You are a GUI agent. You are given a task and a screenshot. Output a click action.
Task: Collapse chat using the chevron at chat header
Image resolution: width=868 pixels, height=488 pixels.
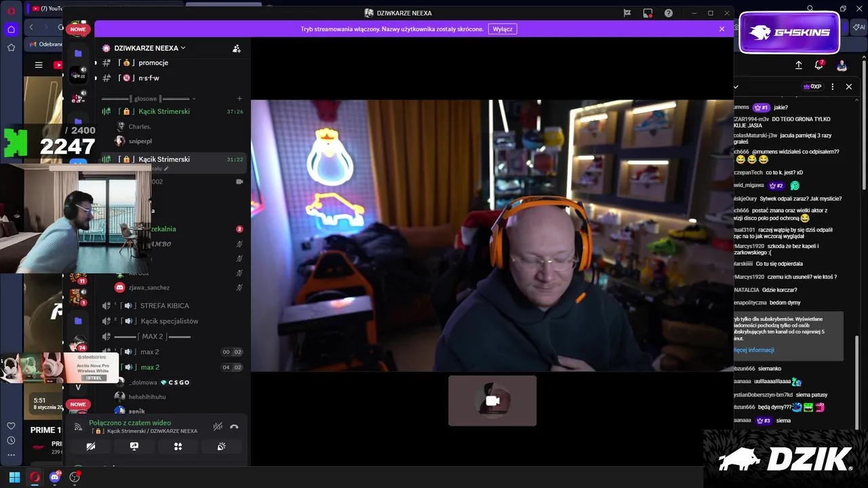click(736, 87)
